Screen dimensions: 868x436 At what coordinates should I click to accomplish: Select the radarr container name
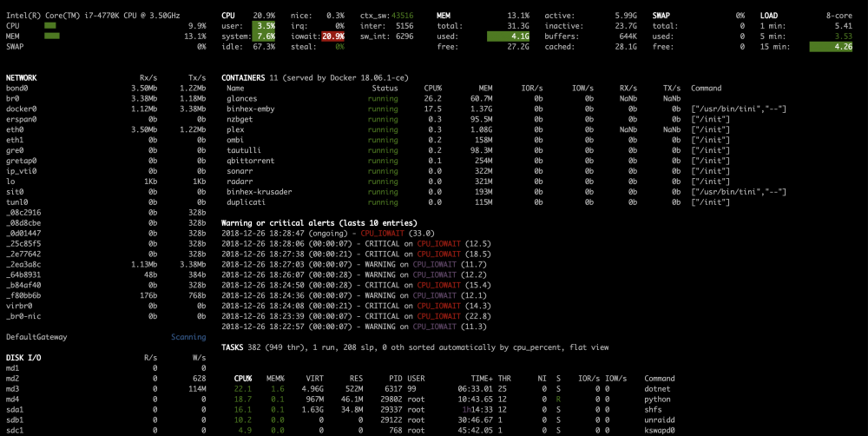[x=240, y=182]
